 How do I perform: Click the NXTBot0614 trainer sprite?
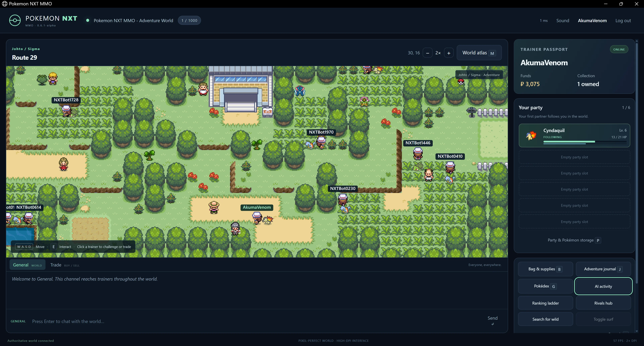point(29,218)
